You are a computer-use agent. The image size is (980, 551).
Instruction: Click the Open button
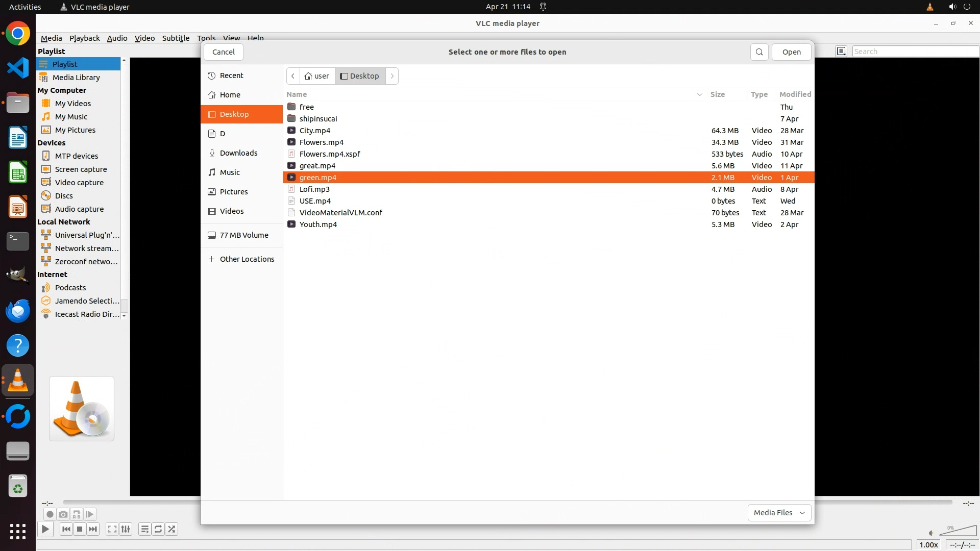[x=791, y=52]
